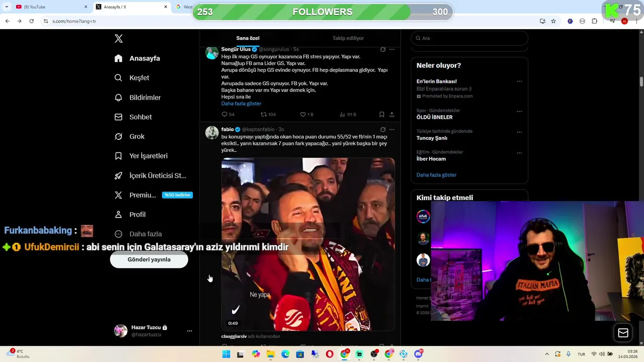Open options for İlber Hocam trend
Viewport: 644px width, 362px height.
(x=519, y=153)
